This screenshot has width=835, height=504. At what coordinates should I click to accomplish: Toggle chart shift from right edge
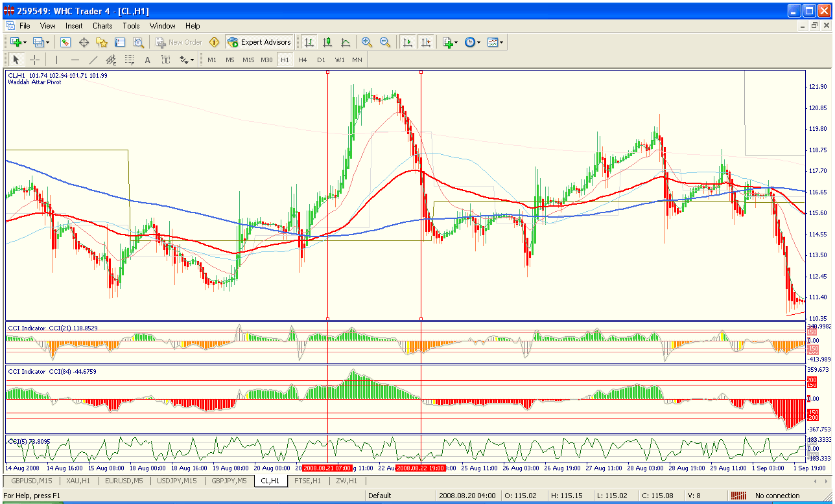[x=426, y=42]
